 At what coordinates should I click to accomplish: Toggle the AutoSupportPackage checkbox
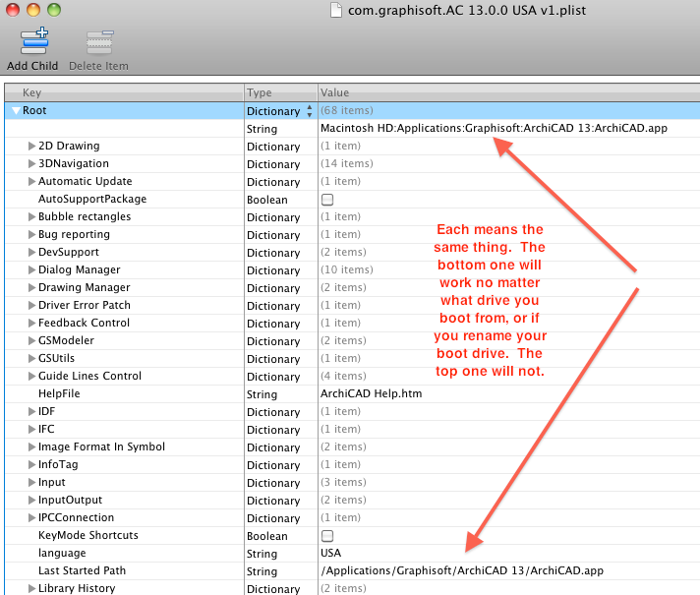(327, 200)
